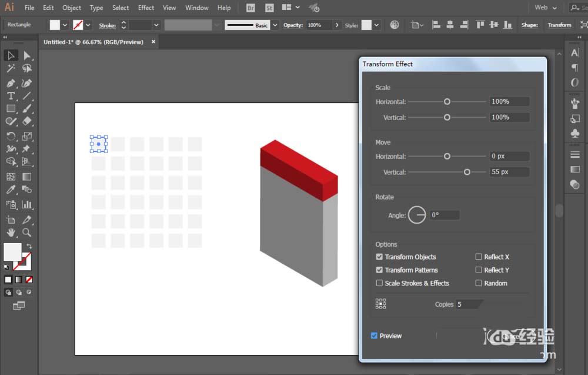Open Adobe Bridge with the Br icon

tap(250, 8)
